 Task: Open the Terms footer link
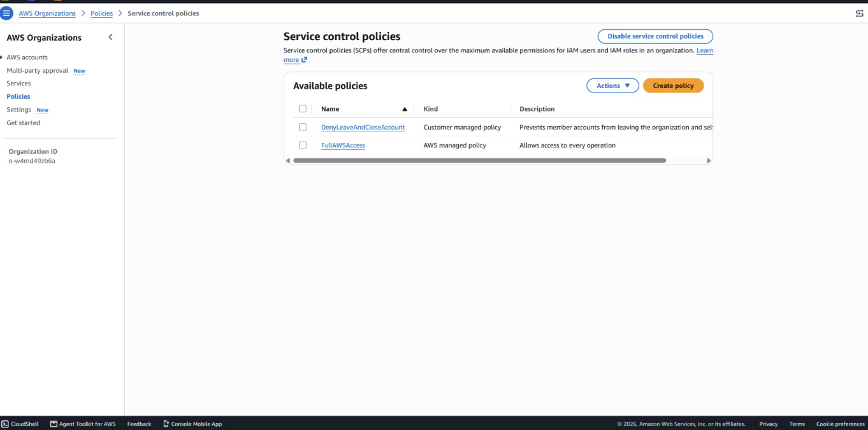[x=797, y=424]
